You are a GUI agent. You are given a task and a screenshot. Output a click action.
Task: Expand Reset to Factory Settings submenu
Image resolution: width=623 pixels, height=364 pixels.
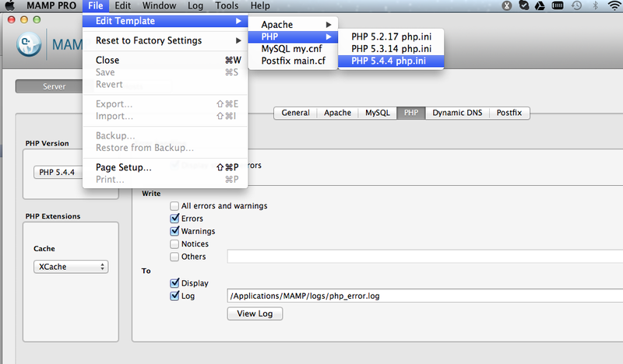165,40
